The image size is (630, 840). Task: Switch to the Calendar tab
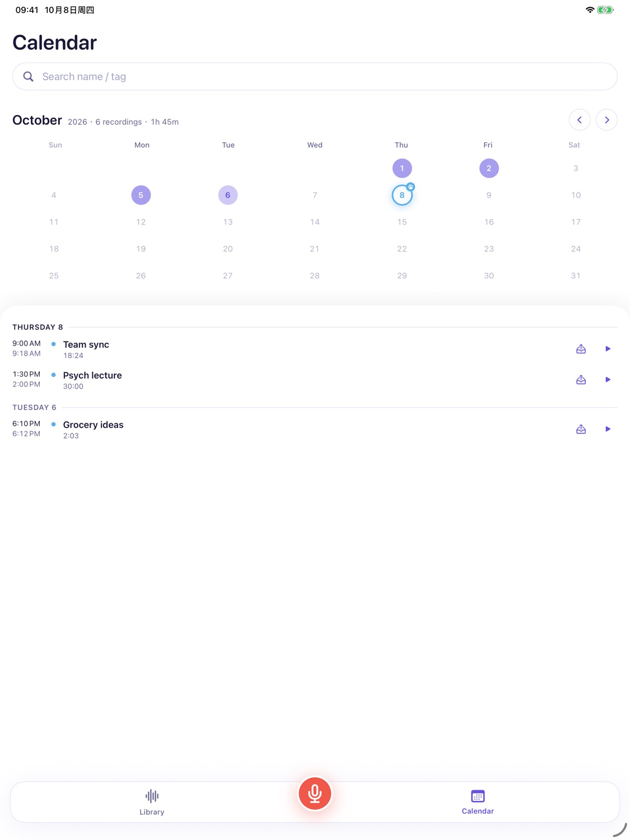[x=478, y=802]
